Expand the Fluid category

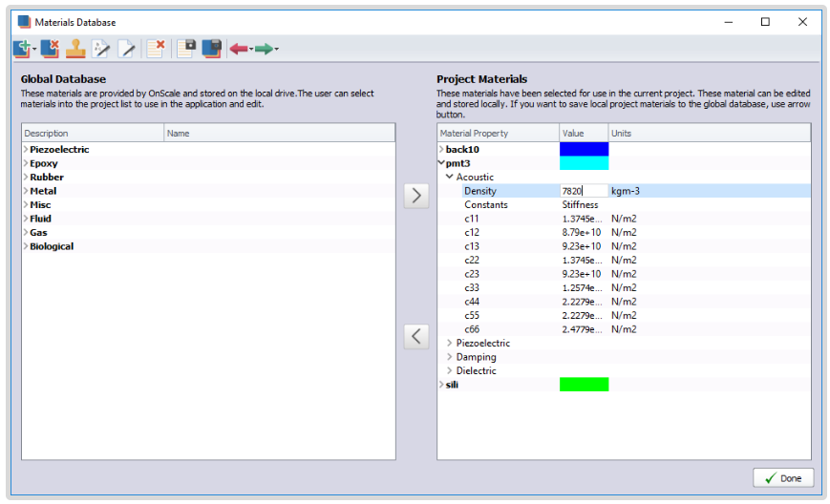coord(26,218)
